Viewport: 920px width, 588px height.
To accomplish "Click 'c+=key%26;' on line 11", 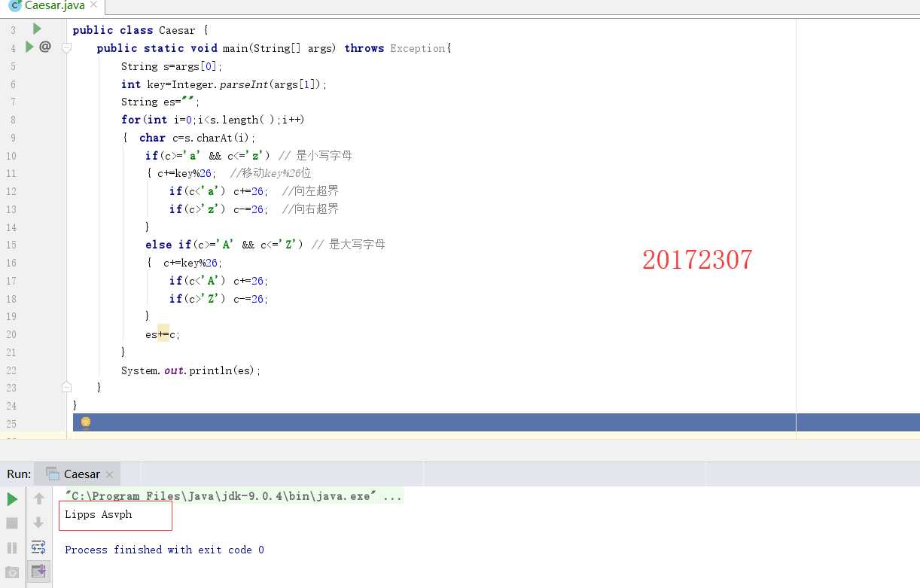I will [x=187, y=173].
